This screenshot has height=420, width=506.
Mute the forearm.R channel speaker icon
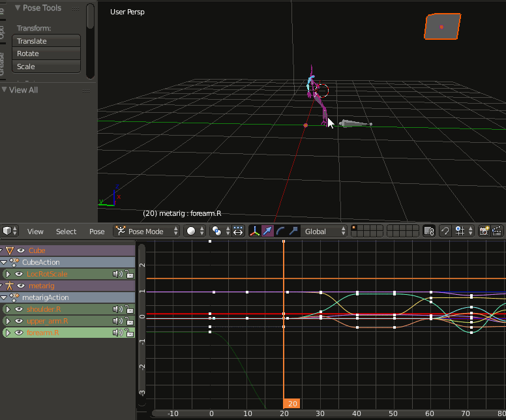tap(117, 333)
